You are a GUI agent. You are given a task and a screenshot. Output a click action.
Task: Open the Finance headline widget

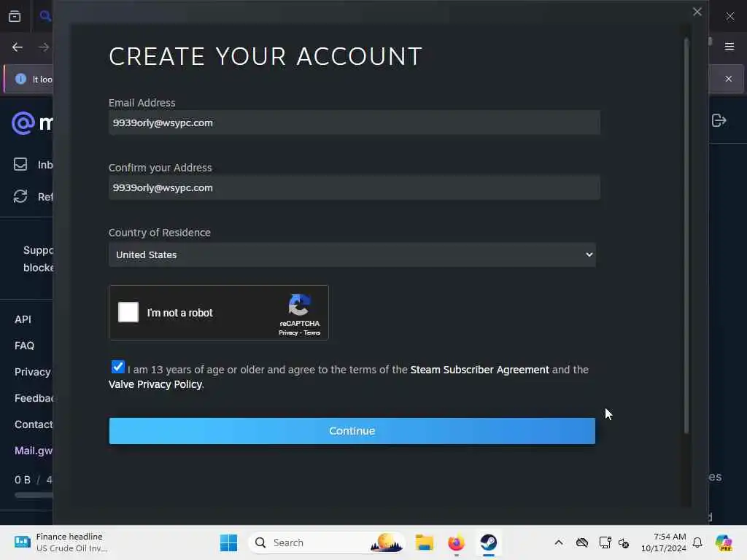point(61,542)
